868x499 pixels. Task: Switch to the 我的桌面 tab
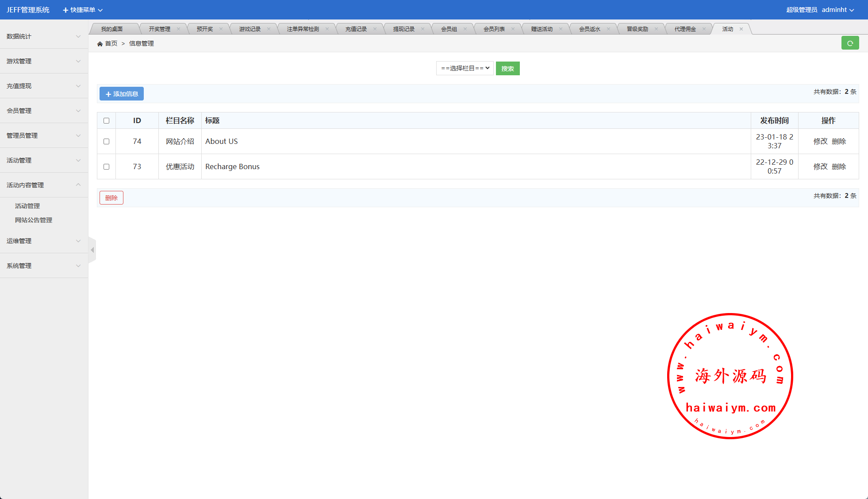[x=111, y=29]
